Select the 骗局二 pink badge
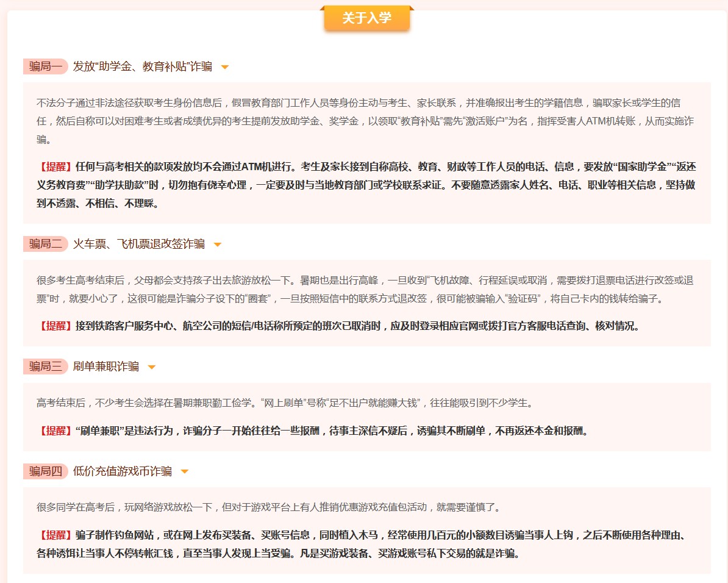Screen dimensions: 728x583 (x=46, y=244)
